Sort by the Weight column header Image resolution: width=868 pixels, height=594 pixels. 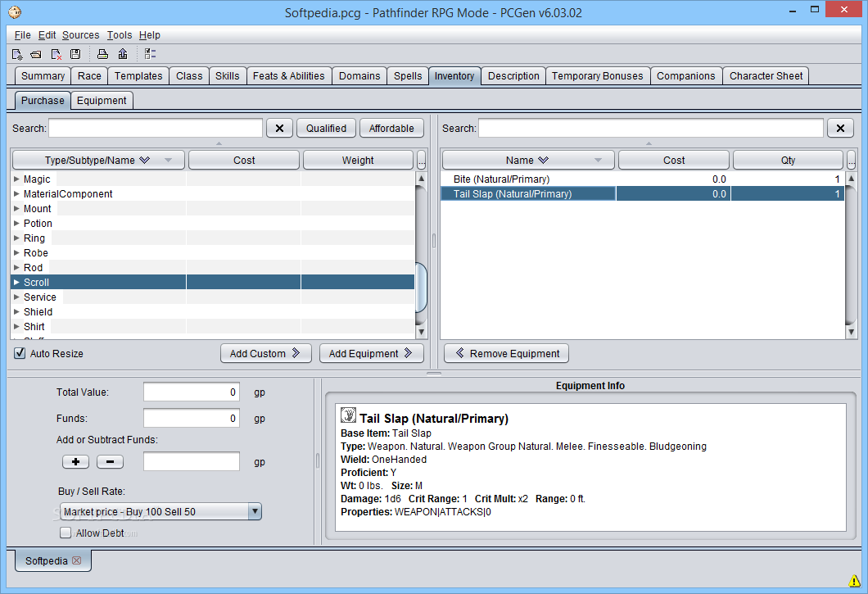(x=358, y=160)
